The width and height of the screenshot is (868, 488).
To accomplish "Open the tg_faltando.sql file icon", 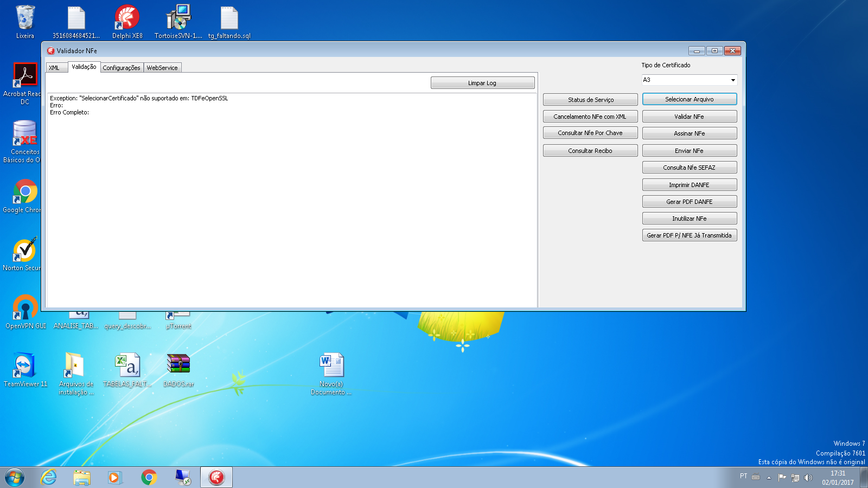I will coord(229,22).
